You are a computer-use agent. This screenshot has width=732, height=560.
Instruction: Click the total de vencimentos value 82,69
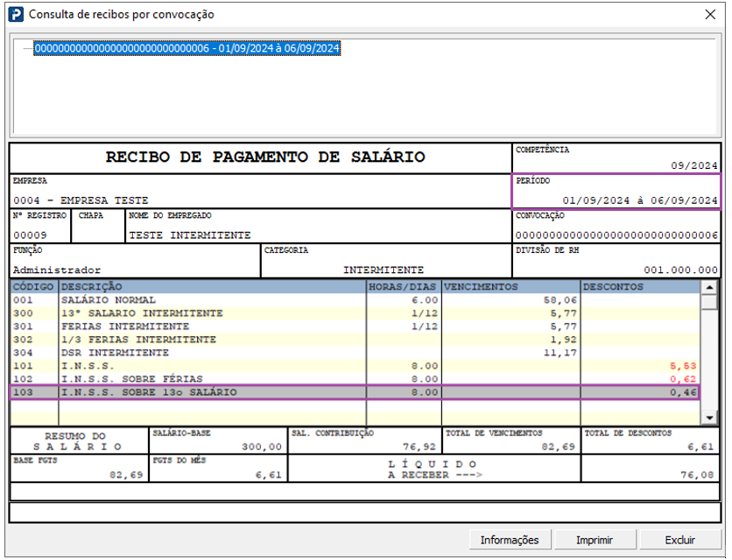coord(559,447)
